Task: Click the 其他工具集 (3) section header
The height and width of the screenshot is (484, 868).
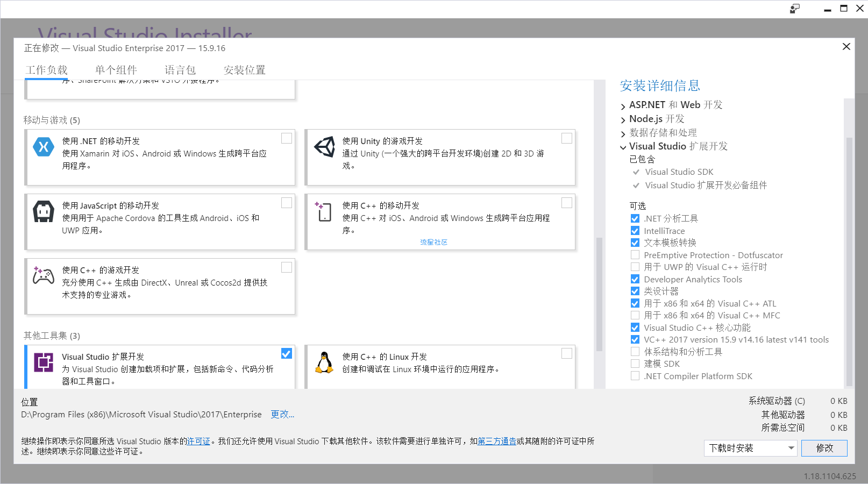Action: click(x=52, y=336)
